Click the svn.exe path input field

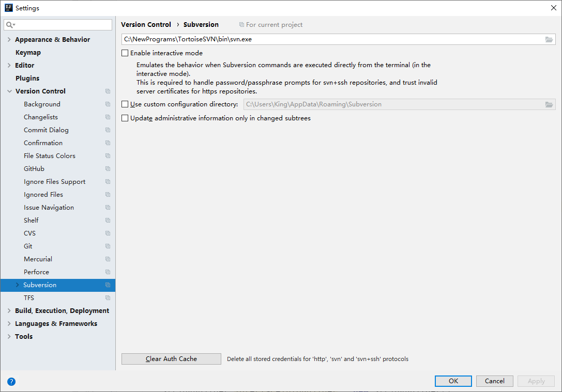331,39
